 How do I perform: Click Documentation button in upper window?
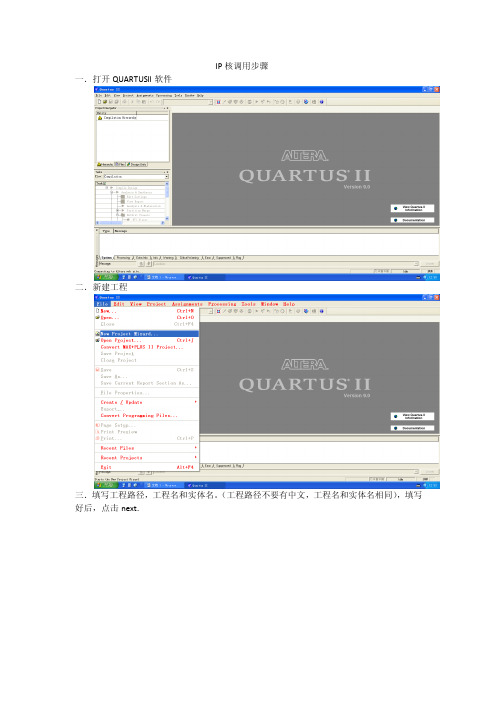[x=412, y=220]
